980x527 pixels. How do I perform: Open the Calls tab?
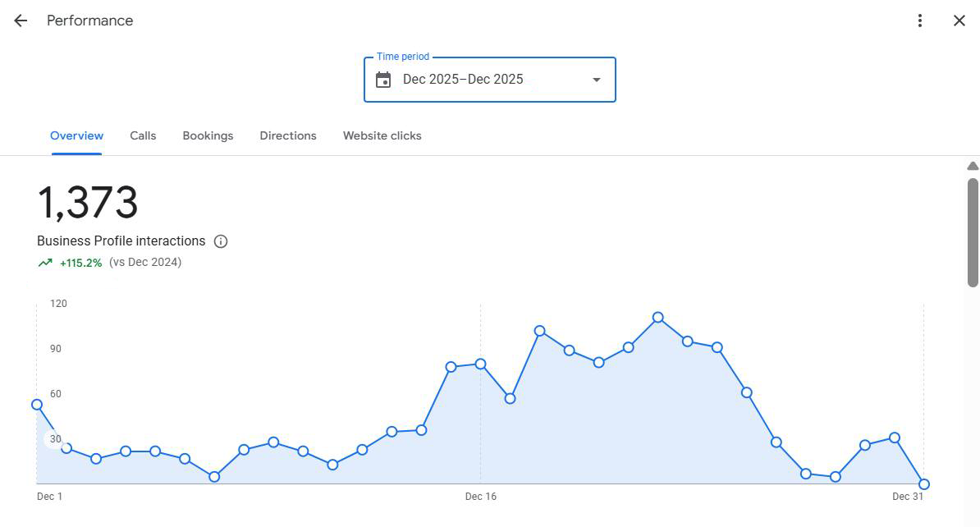pos(143,136)
